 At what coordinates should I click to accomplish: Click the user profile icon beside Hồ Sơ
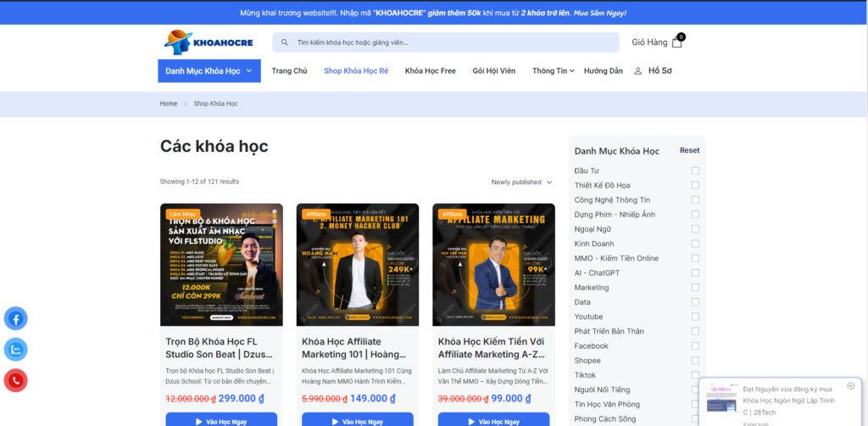pyautogui.click(x=638, y=71)
